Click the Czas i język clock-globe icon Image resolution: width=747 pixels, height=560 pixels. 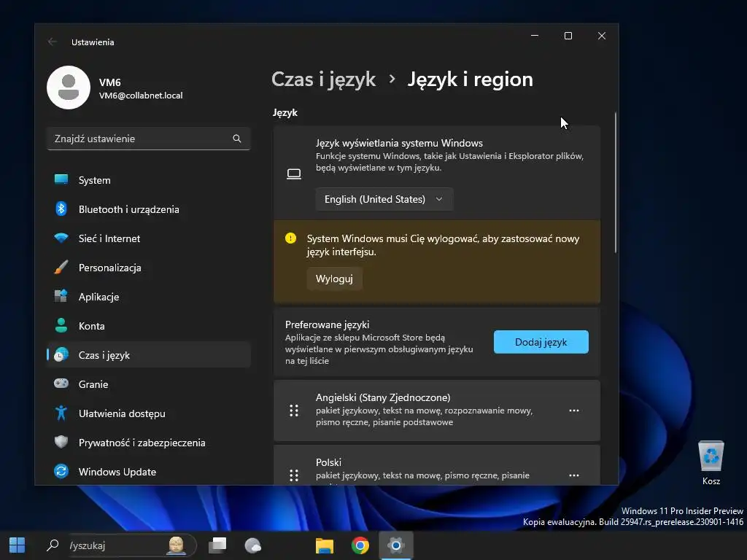click(61, 355)
